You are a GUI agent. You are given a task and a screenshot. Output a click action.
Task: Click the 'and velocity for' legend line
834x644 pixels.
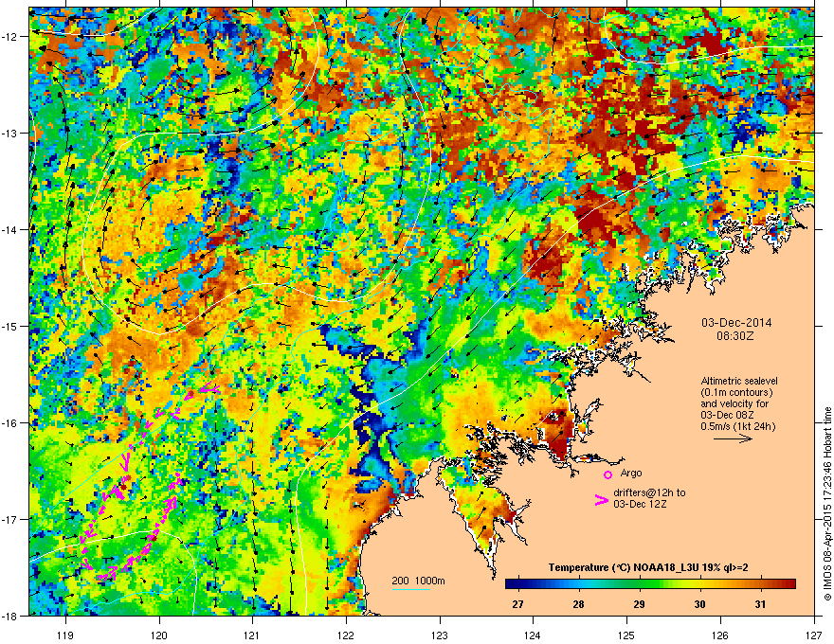(x=734, y=403)
